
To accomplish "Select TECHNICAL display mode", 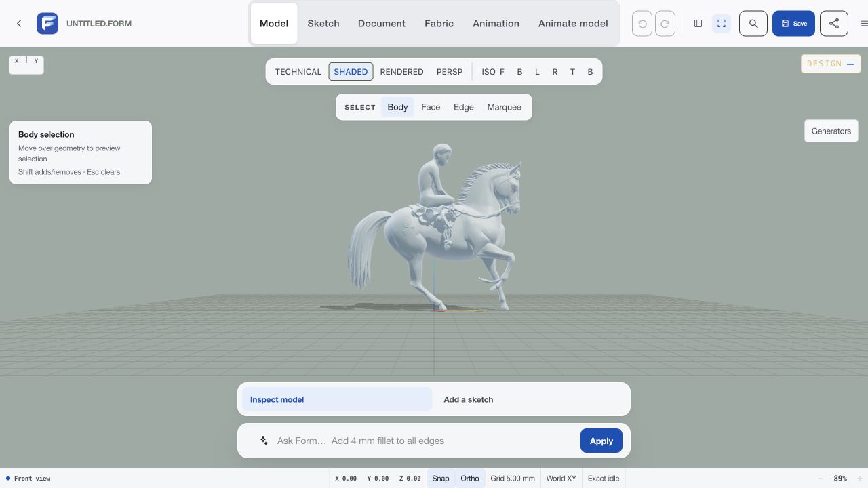I will [298, 71].
